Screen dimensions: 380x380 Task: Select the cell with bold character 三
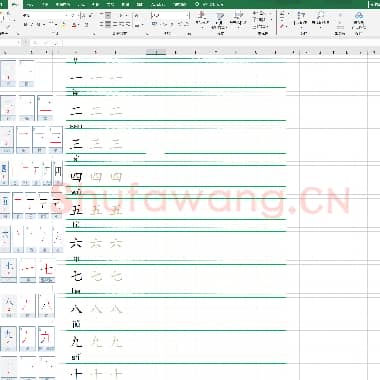[76, 144]
